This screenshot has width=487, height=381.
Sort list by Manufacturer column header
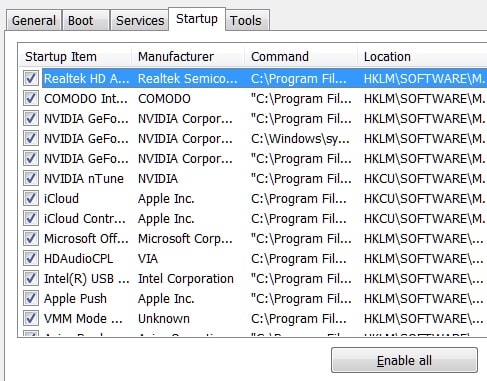[188, 57]
